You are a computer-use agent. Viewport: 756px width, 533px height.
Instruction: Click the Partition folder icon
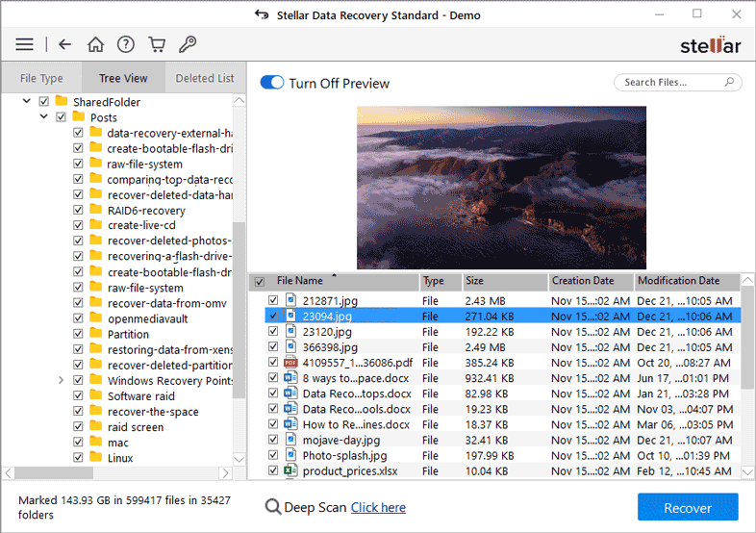[x=96, y=333]
